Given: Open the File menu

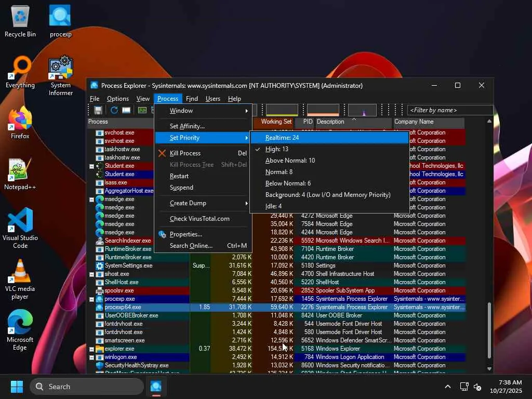Looking at the screenshot, I should pyautogui.click(x=95, y=99).
